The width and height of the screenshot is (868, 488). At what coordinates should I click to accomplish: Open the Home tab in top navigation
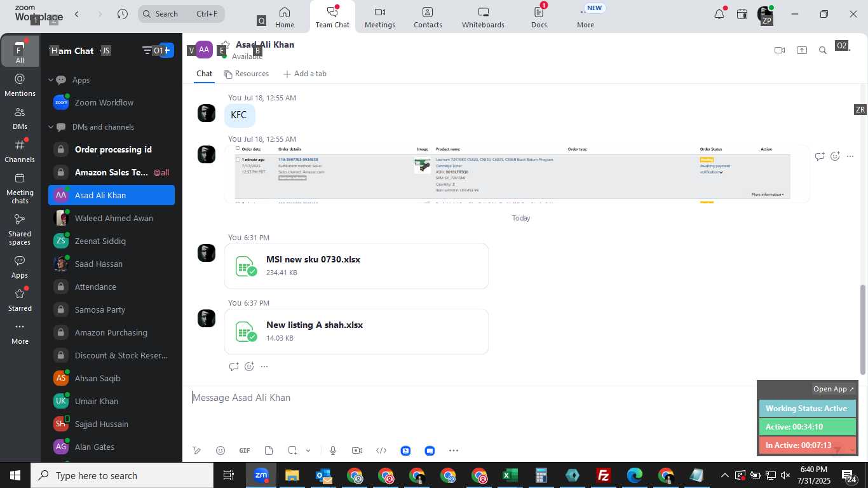[284, 17]
